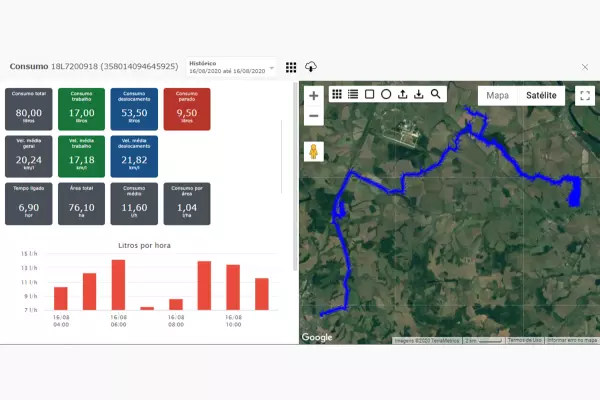Screen dimensions: 600x400
Task: Switch to the Mapa view tab
Action: (x=497, y=96)
